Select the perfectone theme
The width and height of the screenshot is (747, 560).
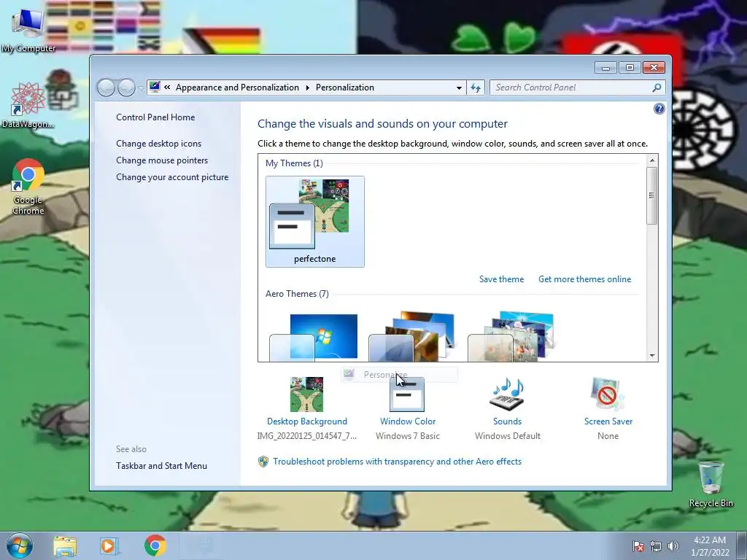coord(315,222)
